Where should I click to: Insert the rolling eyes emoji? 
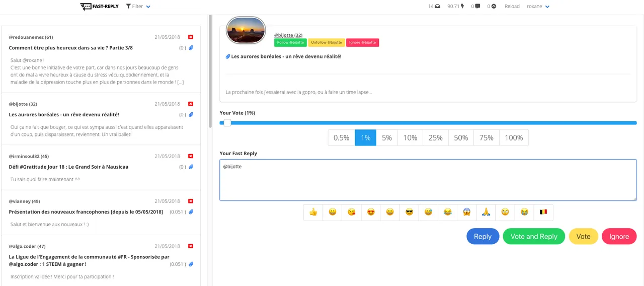(x=505, y=212)
